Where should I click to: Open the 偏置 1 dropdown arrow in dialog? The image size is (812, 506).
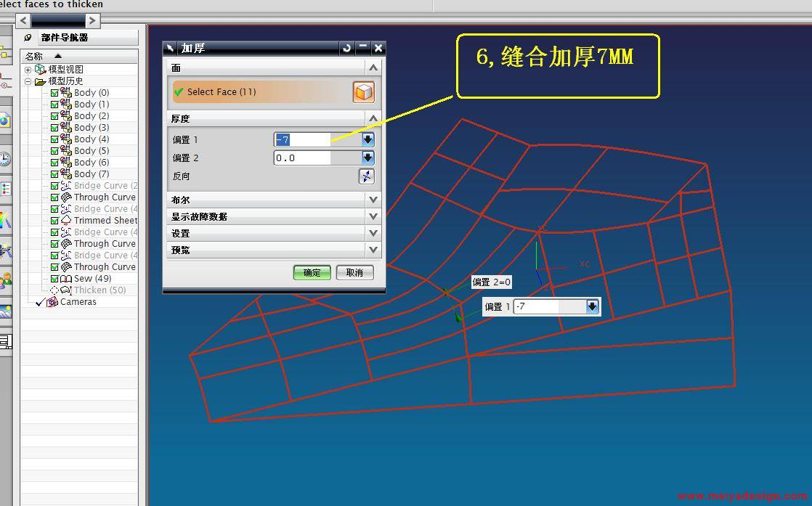tap(368, 139)
